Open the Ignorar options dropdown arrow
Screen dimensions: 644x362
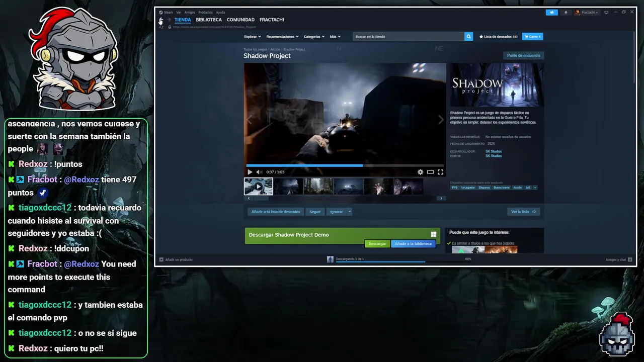click(350, 212)
